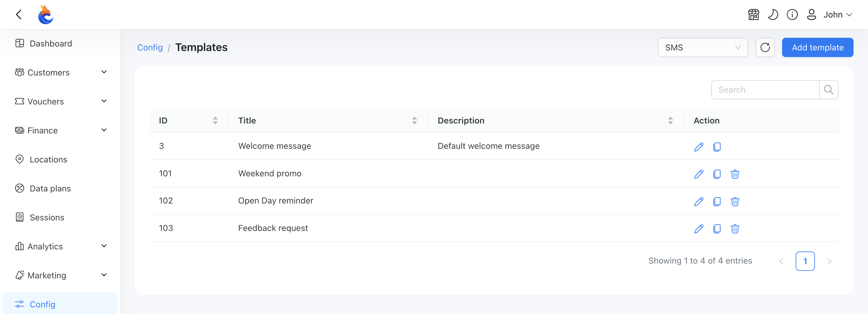Click the back arrow in header
868x314 pixels.
click(x=19, y=14)
